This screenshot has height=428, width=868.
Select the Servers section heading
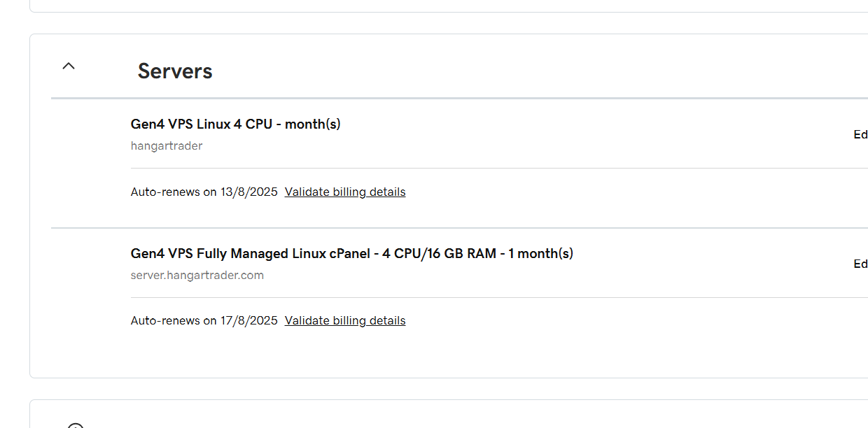(175, 71)
